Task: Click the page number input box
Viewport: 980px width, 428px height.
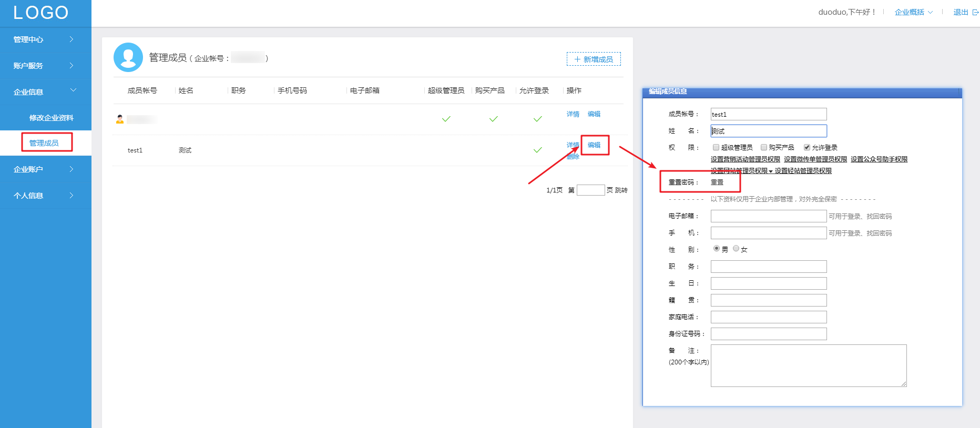Action: pos(591,190)
